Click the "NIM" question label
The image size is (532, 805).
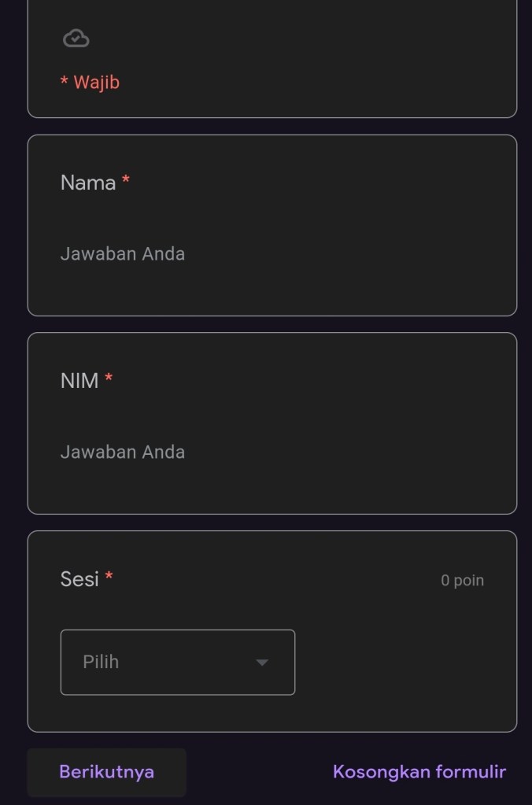coord(79,381)
